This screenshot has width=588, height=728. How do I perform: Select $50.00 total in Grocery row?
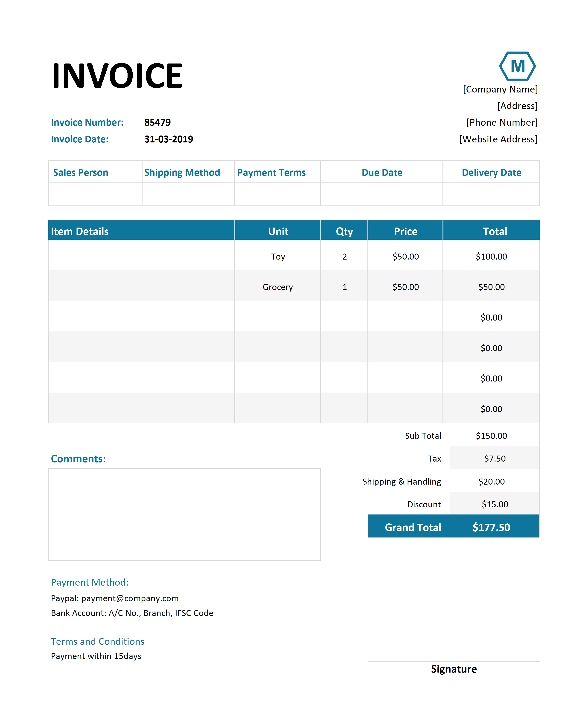[492, 286]
